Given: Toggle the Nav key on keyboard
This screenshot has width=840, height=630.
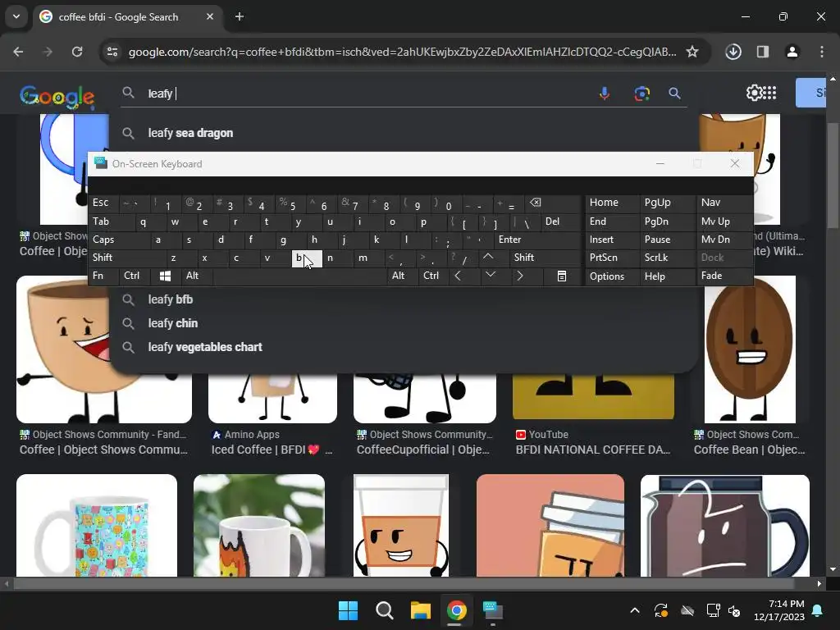Looking at the screenshot, I should pos(724,203).
